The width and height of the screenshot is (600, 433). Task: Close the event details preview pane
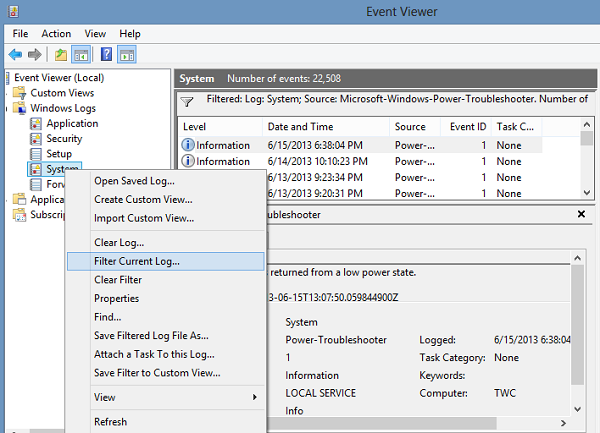580,214
